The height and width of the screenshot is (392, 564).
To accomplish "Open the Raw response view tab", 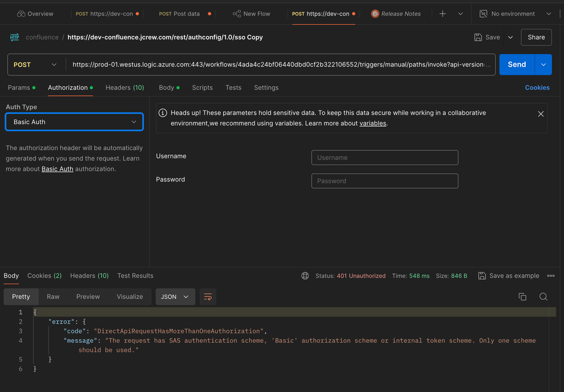I will [x=53, y=297].
